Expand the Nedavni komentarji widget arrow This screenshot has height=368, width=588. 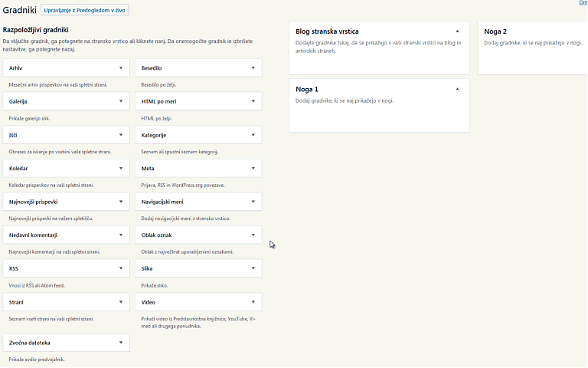coord(120,235)
